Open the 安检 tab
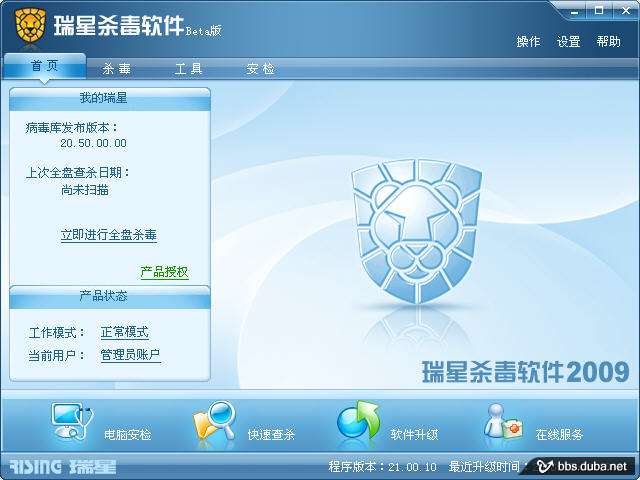The height and width of the screenshot is (480, 640). coord(260,69)
